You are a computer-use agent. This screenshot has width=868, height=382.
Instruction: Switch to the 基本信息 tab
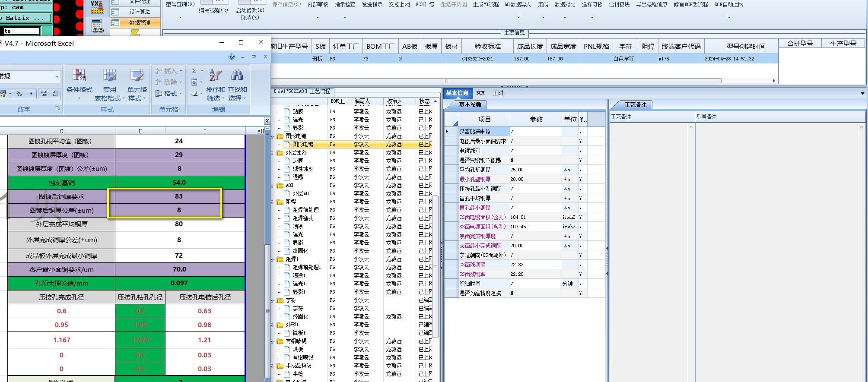(457, 93)
